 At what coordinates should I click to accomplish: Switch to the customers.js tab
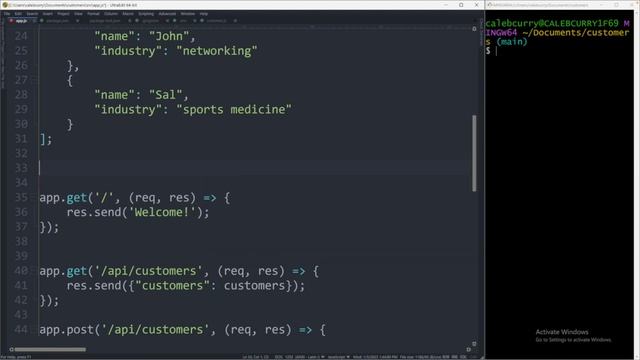point(216,20)
